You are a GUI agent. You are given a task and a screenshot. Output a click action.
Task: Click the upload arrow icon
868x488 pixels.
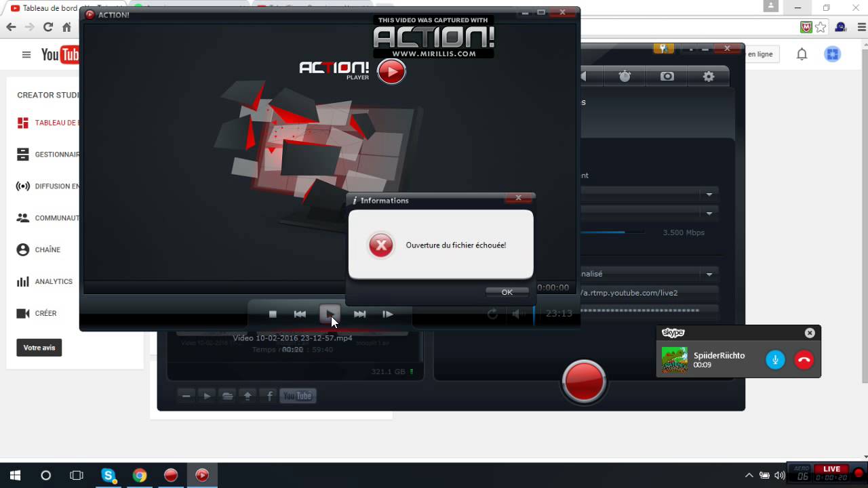point(248,396)
